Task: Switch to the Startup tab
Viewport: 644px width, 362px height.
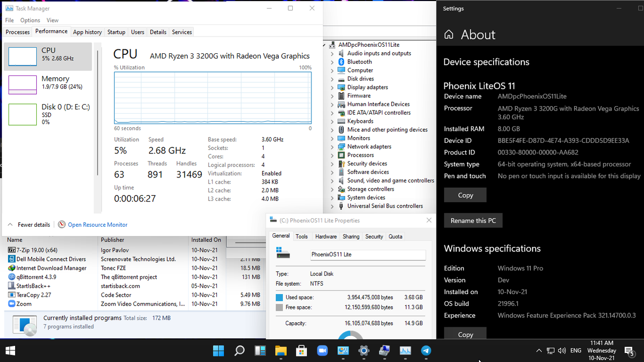Action: pos(116,32)
